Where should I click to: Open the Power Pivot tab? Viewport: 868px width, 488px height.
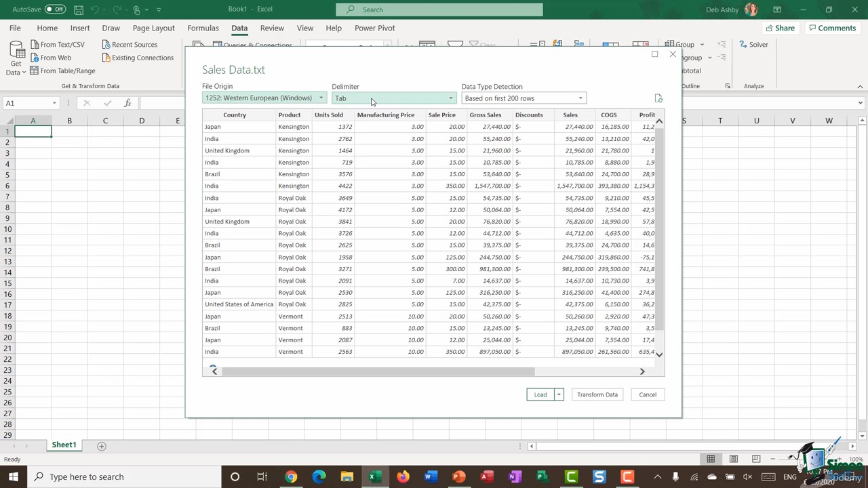[374, 28]
